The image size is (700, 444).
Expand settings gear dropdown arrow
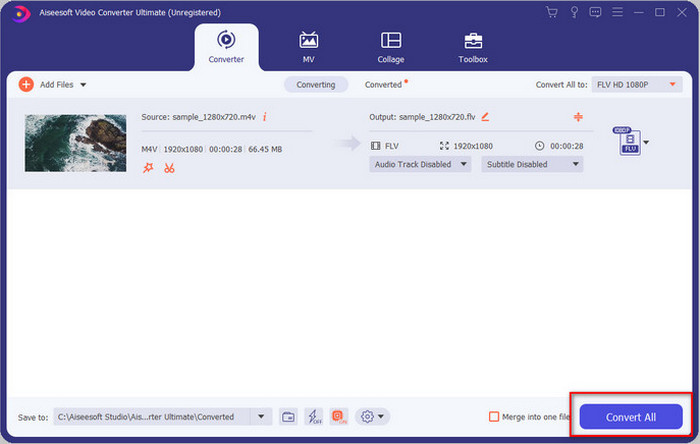click(381, 417)
